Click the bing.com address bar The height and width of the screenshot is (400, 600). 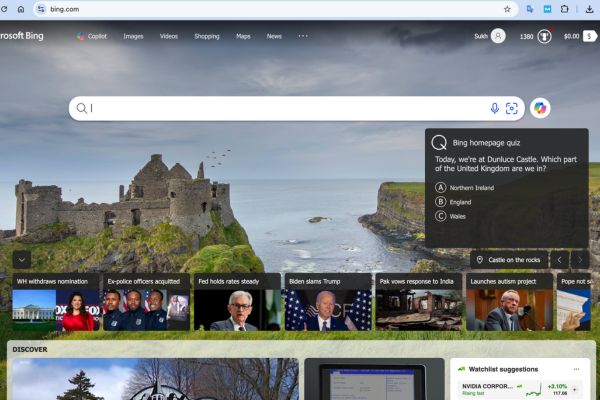click(x=276, y=9)
